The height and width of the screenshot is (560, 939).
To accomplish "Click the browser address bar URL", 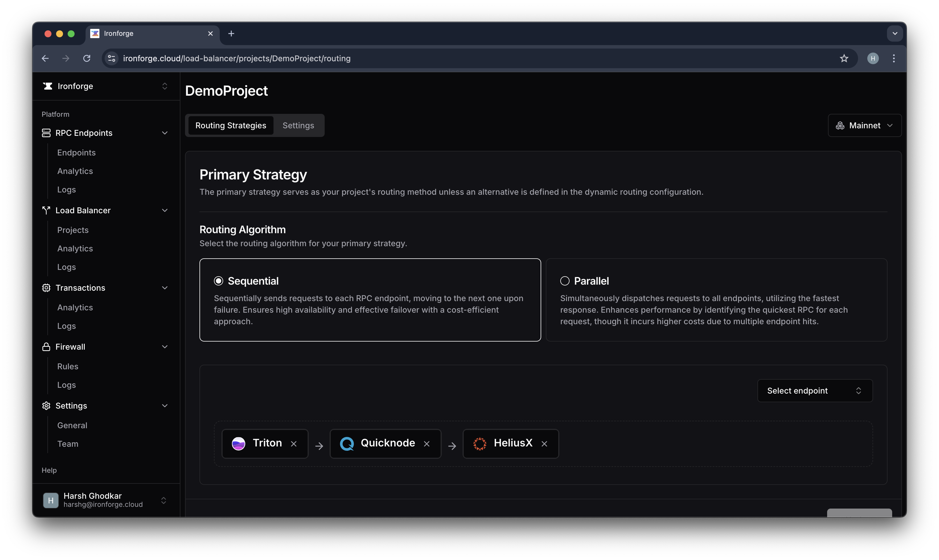I will coord(237,58).
